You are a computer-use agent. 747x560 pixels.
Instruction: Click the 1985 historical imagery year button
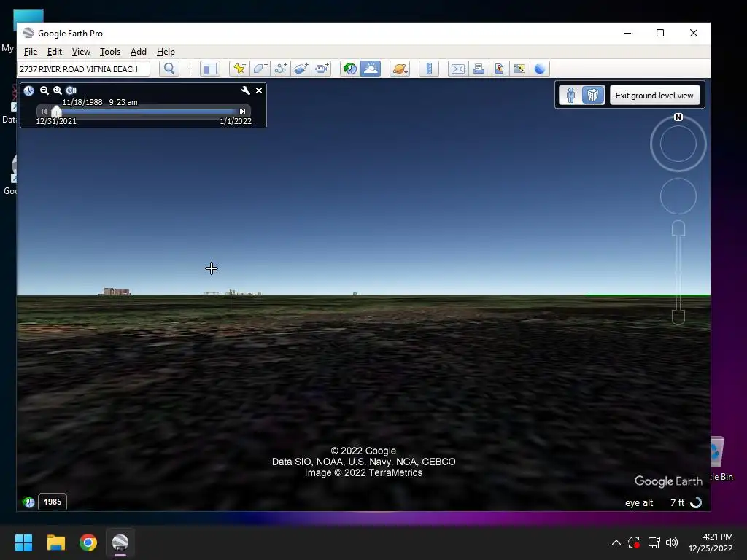pos(53,502)
